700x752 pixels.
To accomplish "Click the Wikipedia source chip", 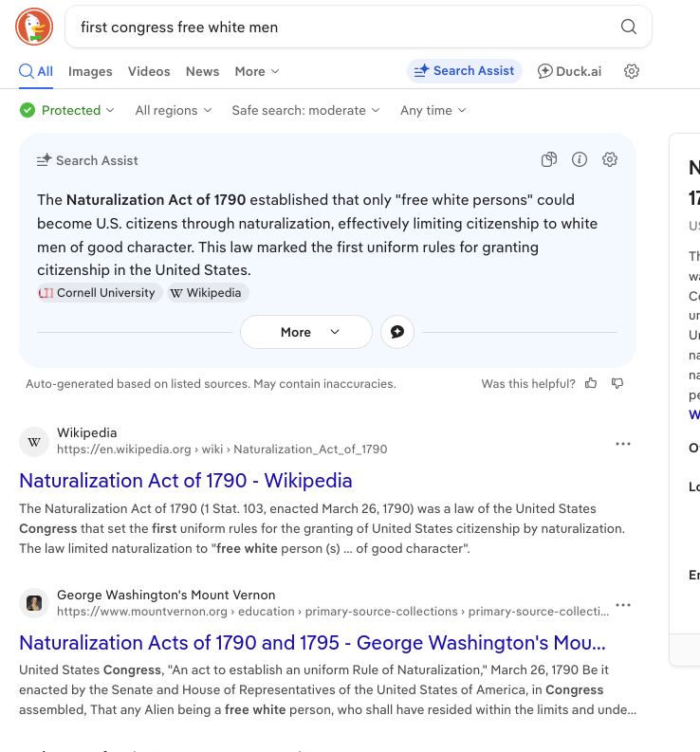I will 209,293.
